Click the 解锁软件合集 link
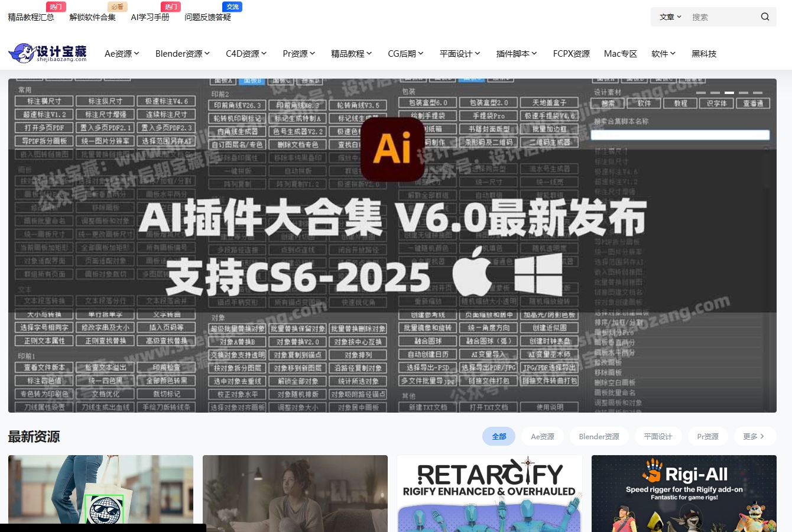The image size is (792, 532). 92,17
